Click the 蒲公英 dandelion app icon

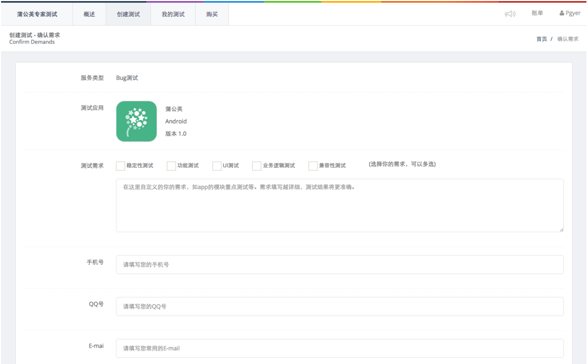[x=136, y=121]
